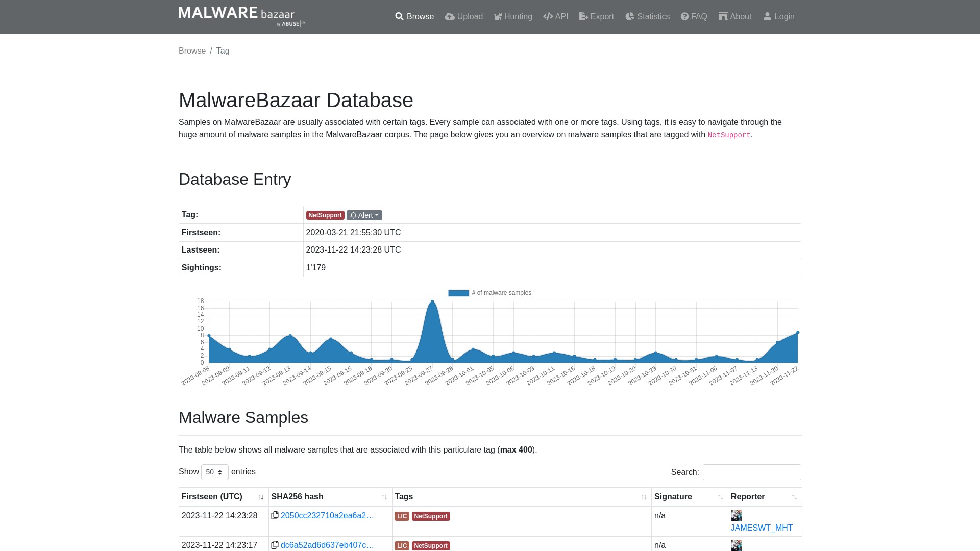
Task: Open Login in the navigation bar
Action: (779, 17)
